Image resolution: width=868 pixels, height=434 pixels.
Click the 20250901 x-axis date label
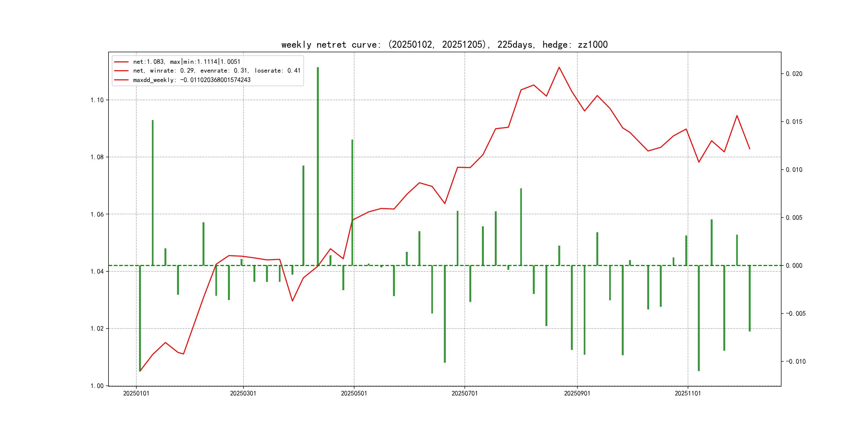pos(577,393)
